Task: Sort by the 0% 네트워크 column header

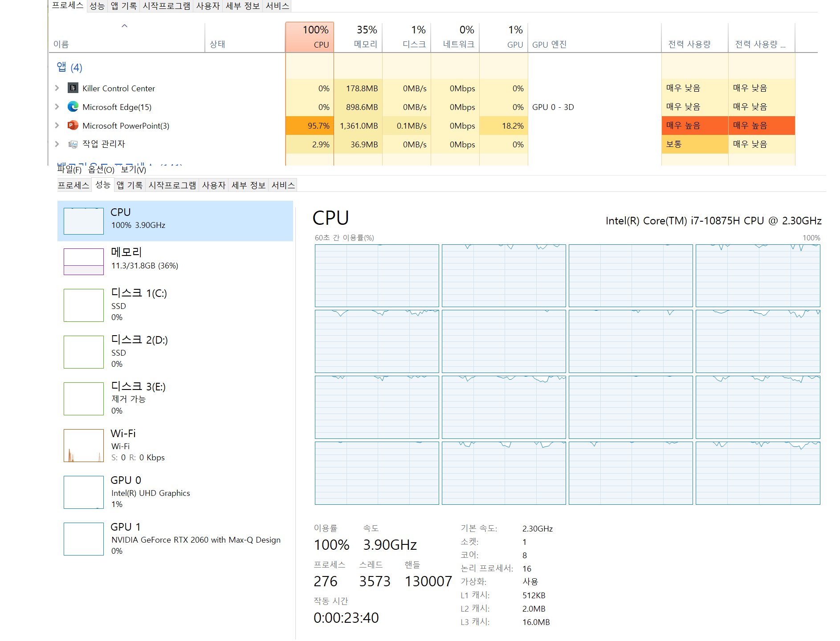Action: tap(455, 37)
